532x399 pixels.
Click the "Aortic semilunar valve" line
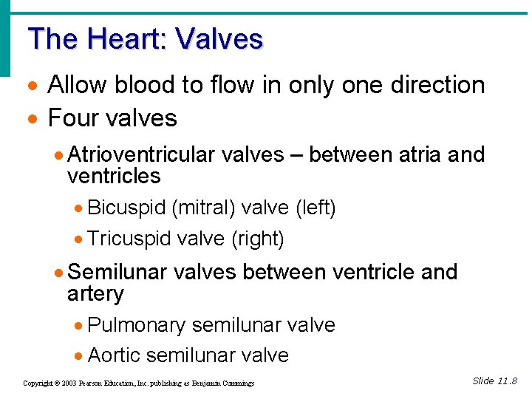pyautogui.click(x=188, y=355)
